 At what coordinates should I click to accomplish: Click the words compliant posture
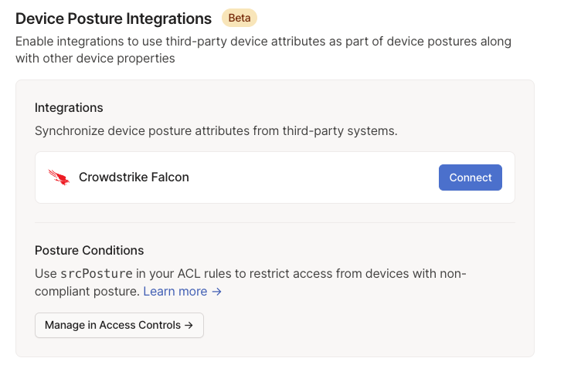pos(87,292)
